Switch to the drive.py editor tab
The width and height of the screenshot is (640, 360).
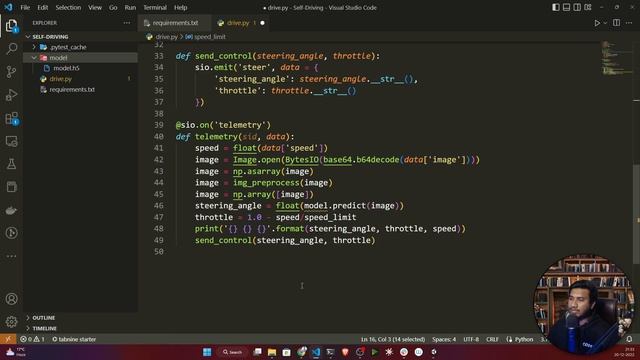point(238,23)
